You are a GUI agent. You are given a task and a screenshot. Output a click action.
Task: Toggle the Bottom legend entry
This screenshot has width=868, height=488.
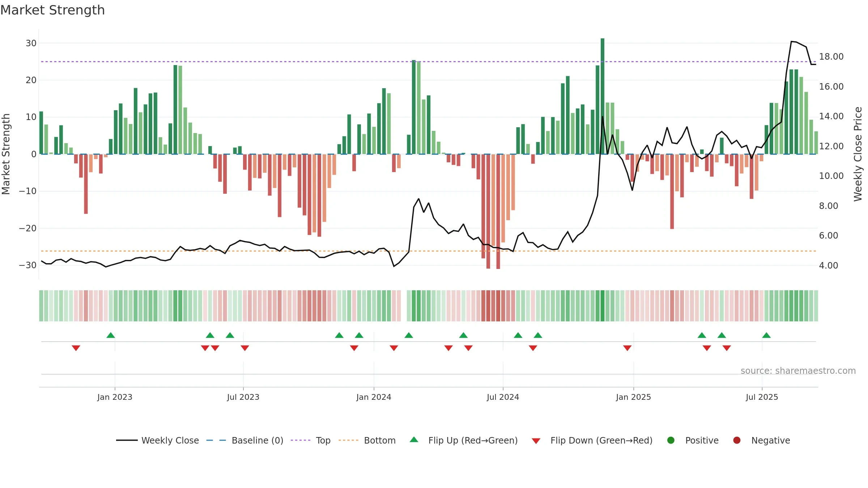pos(367,440)
